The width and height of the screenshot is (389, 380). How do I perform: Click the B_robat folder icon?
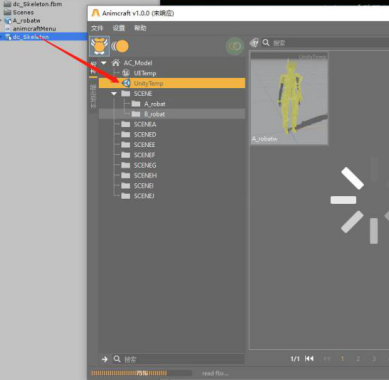[x=136, y=114]
